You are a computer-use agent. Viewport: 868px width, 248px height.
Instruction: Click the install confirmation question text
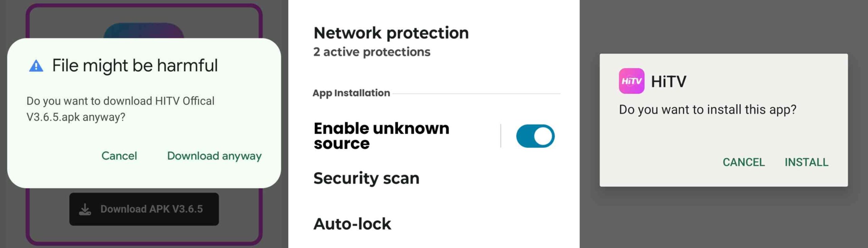pyautogui.click(x=707, y=110)
